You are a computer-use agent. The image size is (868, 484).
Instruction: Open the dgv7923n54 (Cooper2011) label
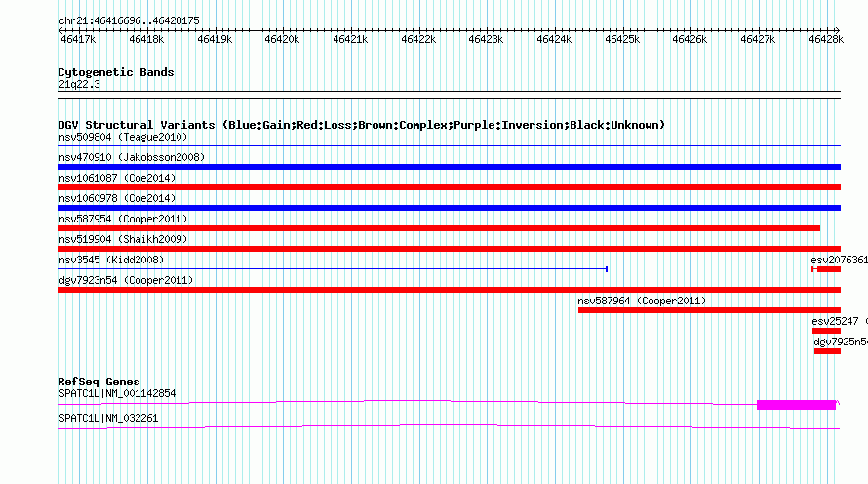(126, 280)
